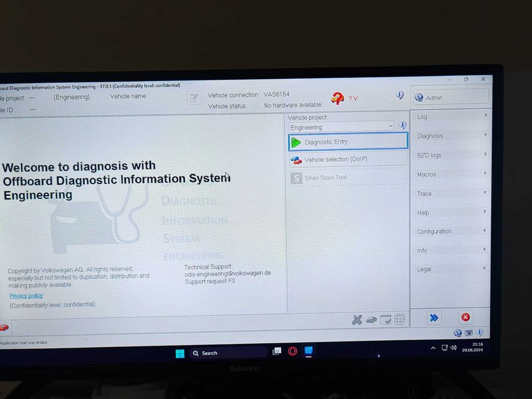This screenshot has height=399, width=532.
Task: Click the gray car icon in bottom toolbar
Action: point(372,320)
